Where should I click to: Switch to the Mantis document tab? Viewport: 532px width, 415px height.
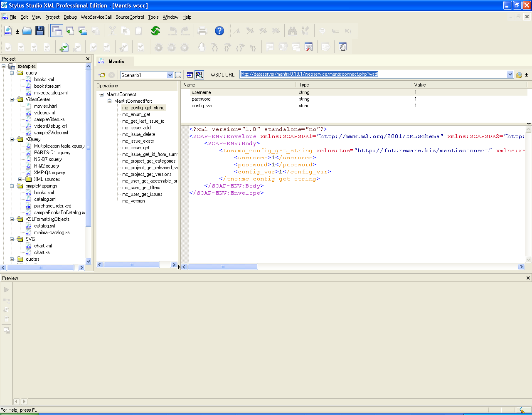(x=114, y=62)
